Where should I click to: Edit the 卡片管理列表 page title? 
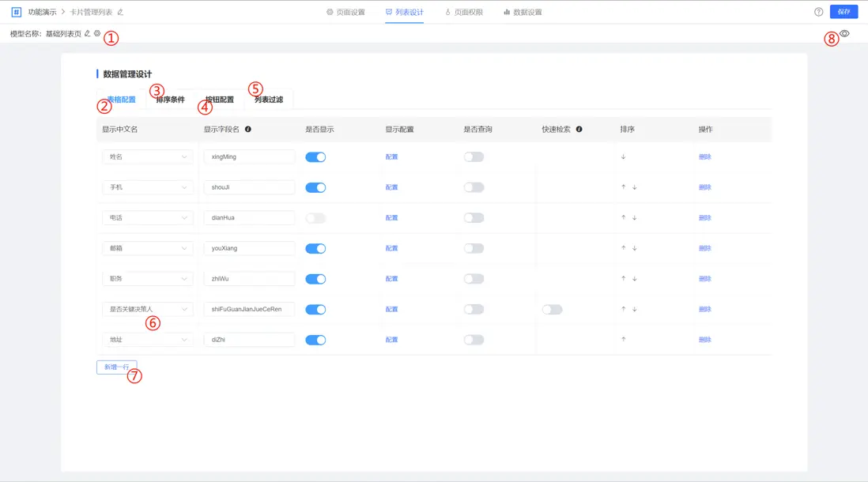point(120,12)
